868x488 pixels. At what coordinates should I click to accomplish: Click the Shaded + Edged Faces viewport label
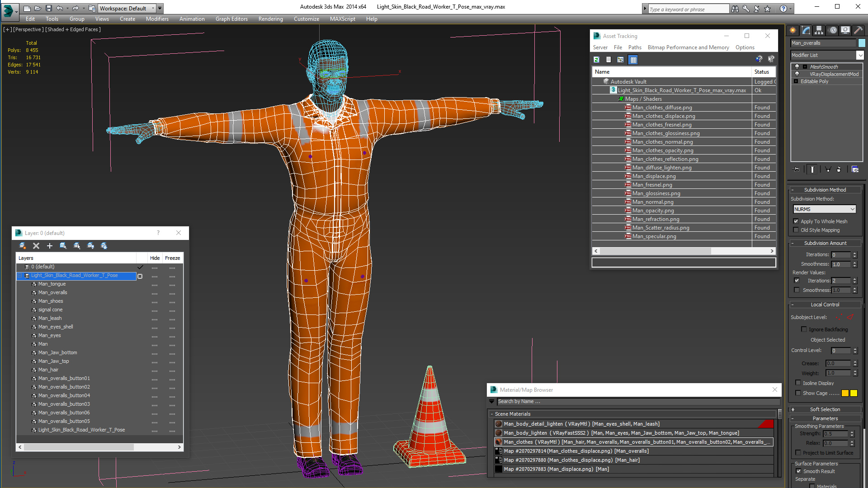pos(73,29)
